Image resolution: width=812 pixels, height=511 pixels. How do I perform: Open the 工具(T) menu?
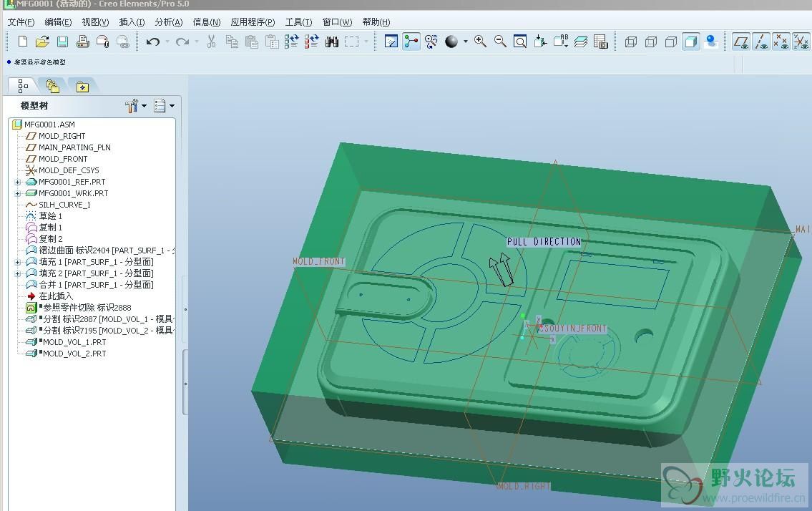tap(298, 21)
